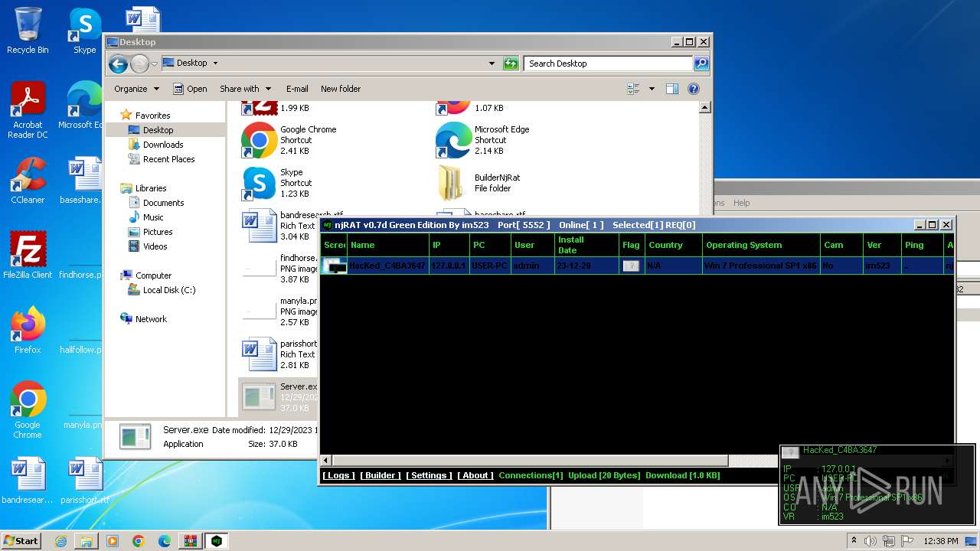Click the Explorer search magnifier button
This screenshot has height=551, width=980.
[701, 64]
